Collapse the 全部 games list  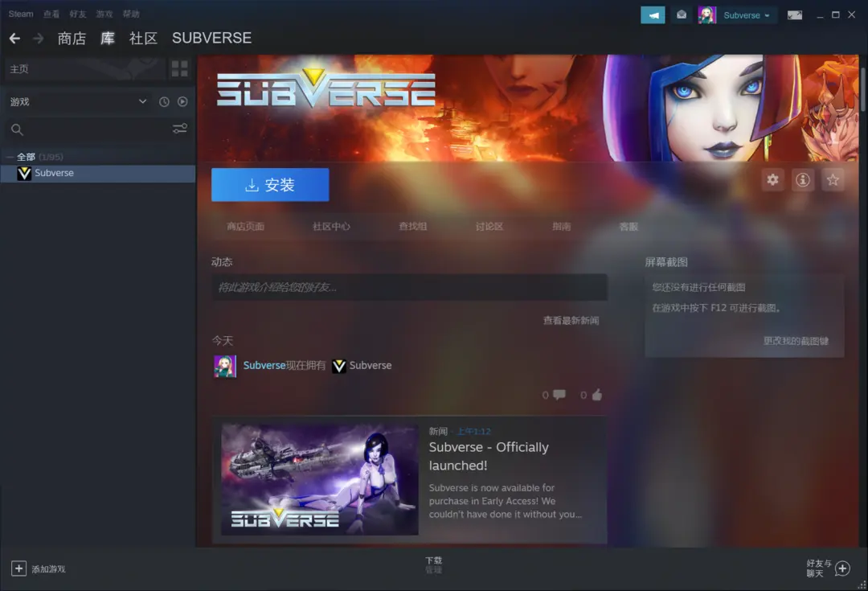coord(10,157)
